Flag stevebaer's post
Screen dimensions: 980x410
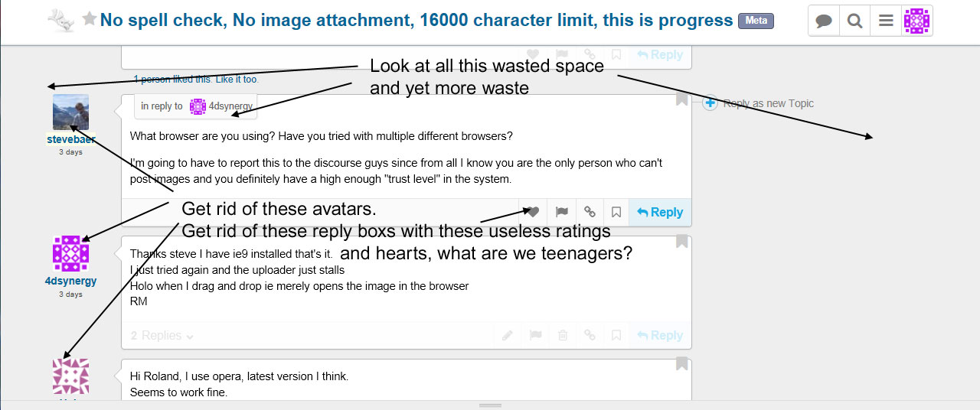(x=561, y=212)
